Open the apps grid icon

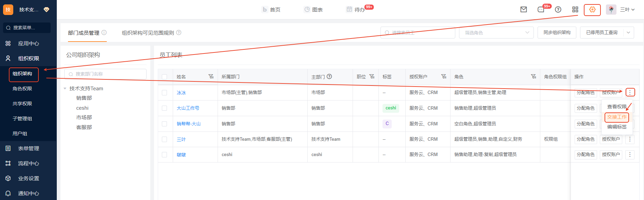coord(575,10)
